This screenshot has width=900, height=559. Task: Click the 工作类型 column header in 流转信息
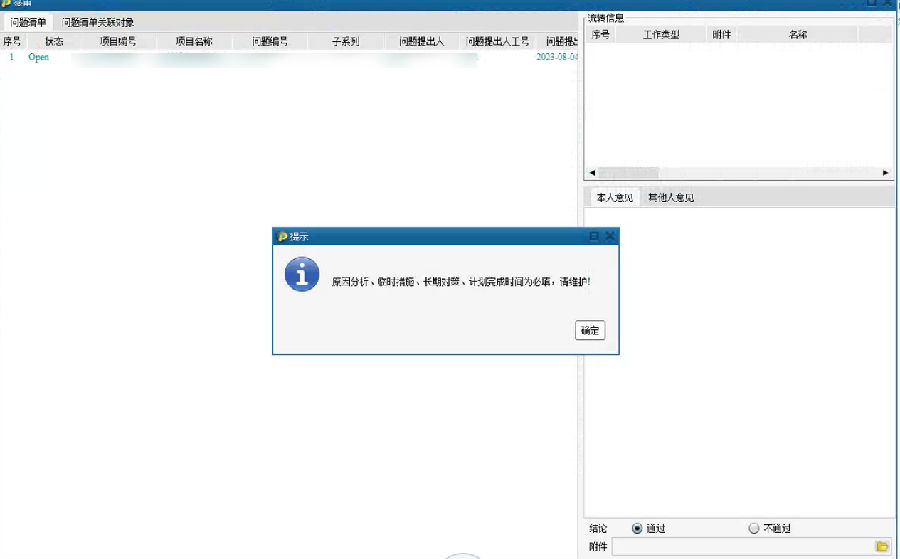pos(661,34)
